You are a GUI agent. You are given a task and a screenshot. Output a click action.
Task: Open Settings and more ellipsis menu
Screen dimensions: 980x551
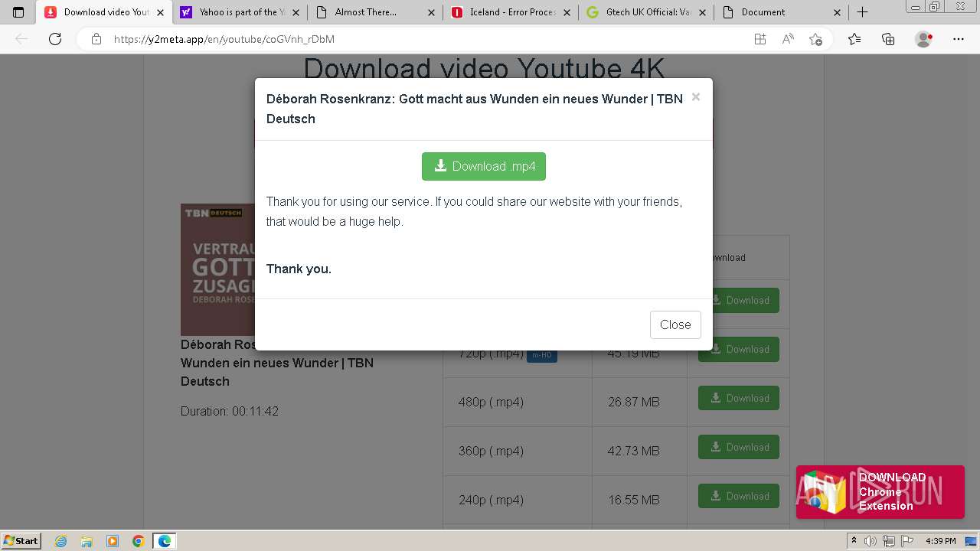click(959, 39)
